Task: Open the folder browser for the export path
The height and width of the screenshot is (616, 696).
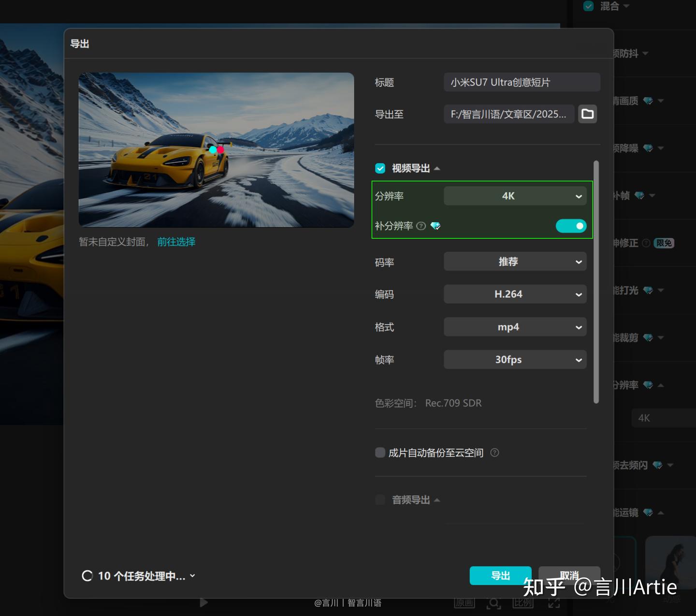Action: [x=587, y=114]
